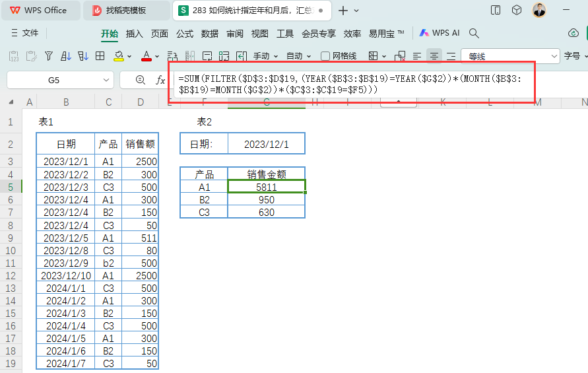The height and width of the screenshot is (373, 588).
Task: Switch to the 审阅 tab
Action: click(235, 34)
